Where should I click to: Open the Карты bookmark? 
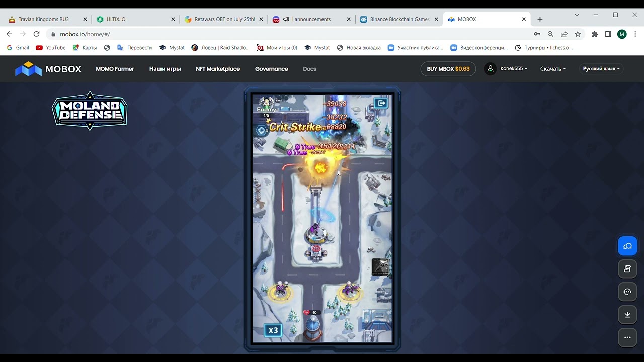pos(85,48)
